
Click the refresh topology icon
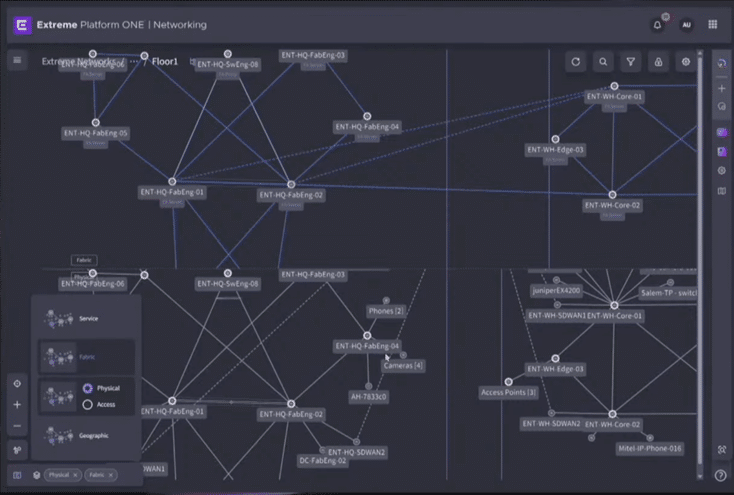click(576, 62)
